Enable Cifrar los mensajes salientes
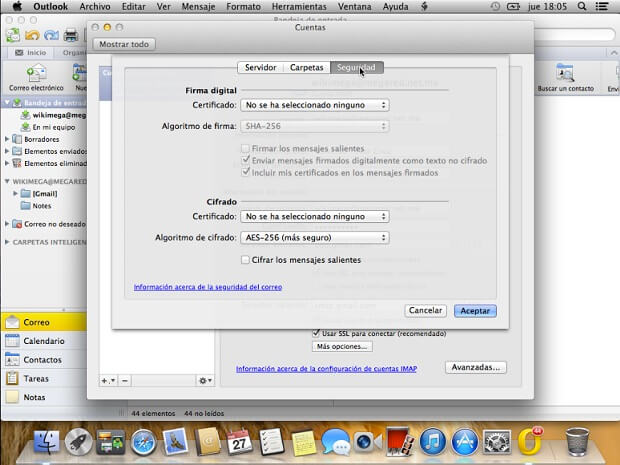This screenshot has width=620, height=465. click(245, 260)
